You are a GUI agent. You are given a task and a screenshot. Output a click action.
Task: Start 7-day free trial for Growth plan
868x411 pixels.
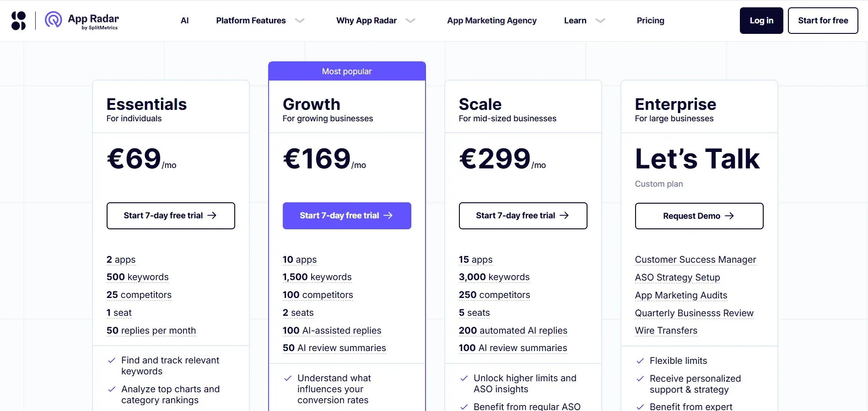tap(346, 216)
